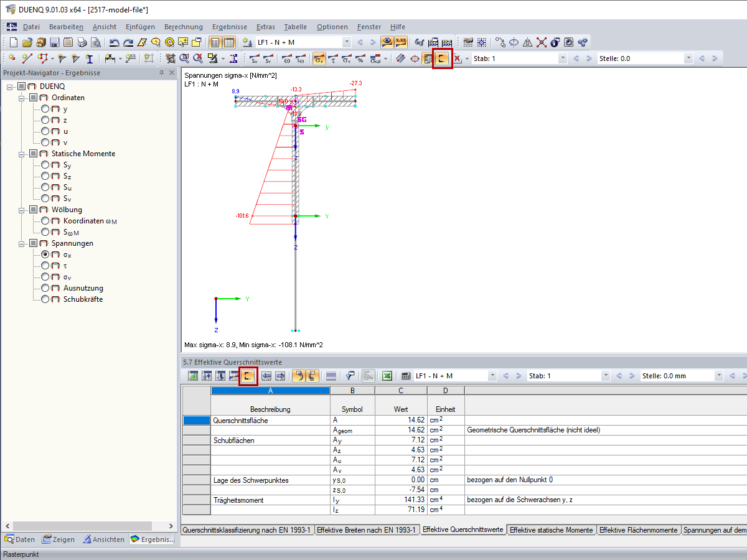Show shear stress τ toolbar button

click(x=333, y=58)
